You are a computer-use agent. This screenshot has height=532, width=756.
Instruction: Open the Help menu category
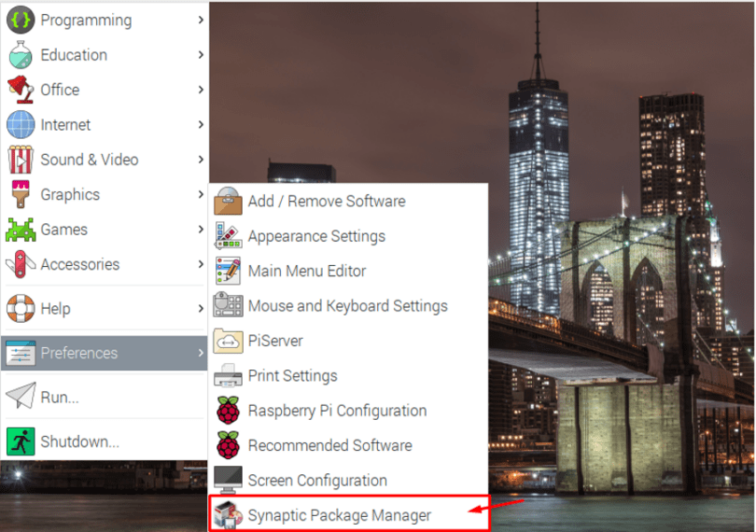click(x=105, y=308)
